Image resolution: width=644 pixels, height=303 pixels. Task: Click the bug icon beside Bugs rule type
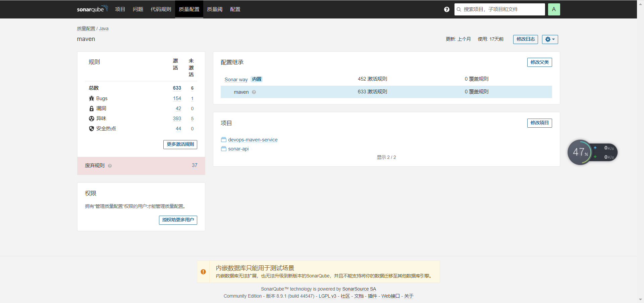pyautogui.click(x=91, y=98)
